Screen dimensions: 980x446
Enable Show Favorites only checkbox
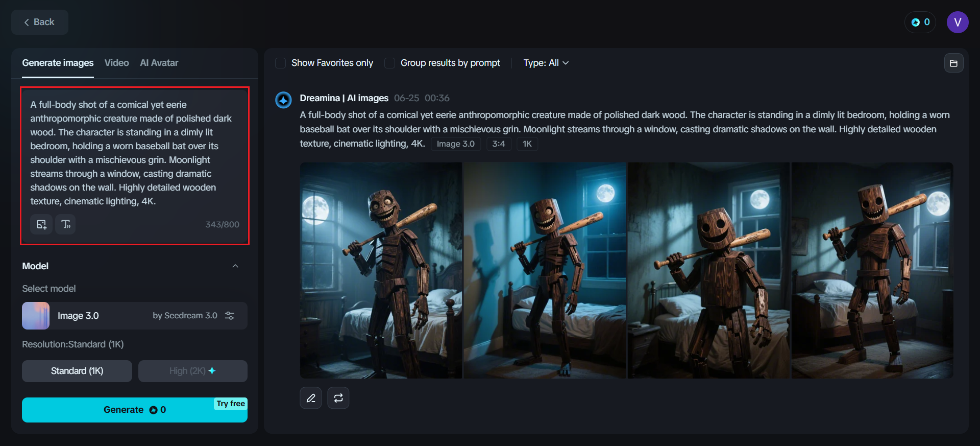280,63
